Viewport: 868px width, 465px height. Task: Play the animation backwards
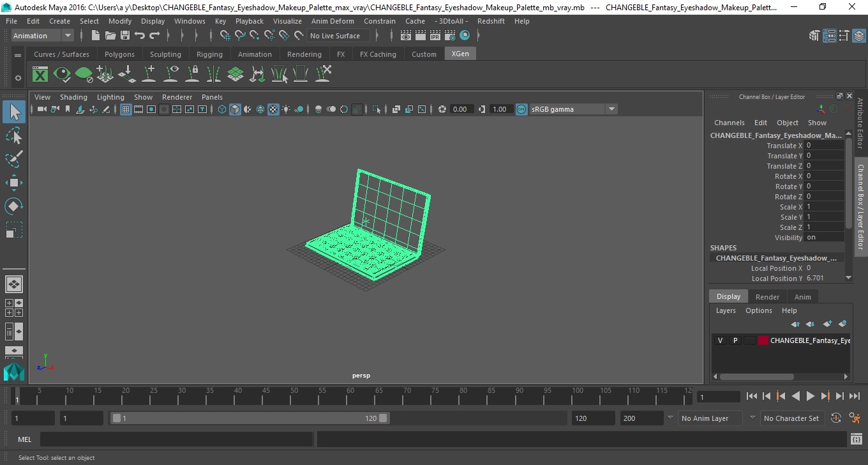coord(795,396)
